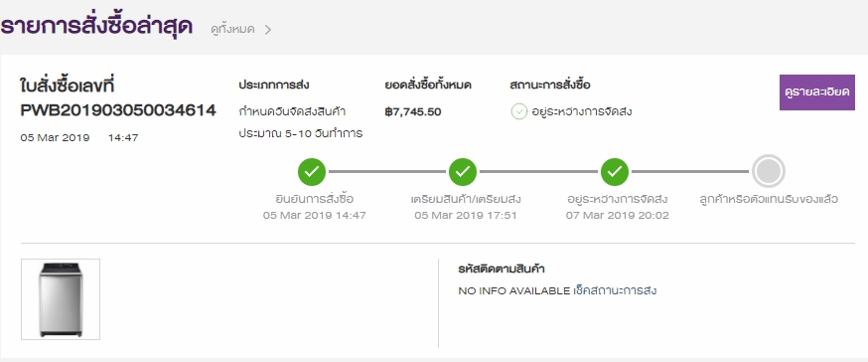
Task: Click green checkmark for เตรียมสินค้า/เตรียมส่ง step
Action: coord(463,172)
